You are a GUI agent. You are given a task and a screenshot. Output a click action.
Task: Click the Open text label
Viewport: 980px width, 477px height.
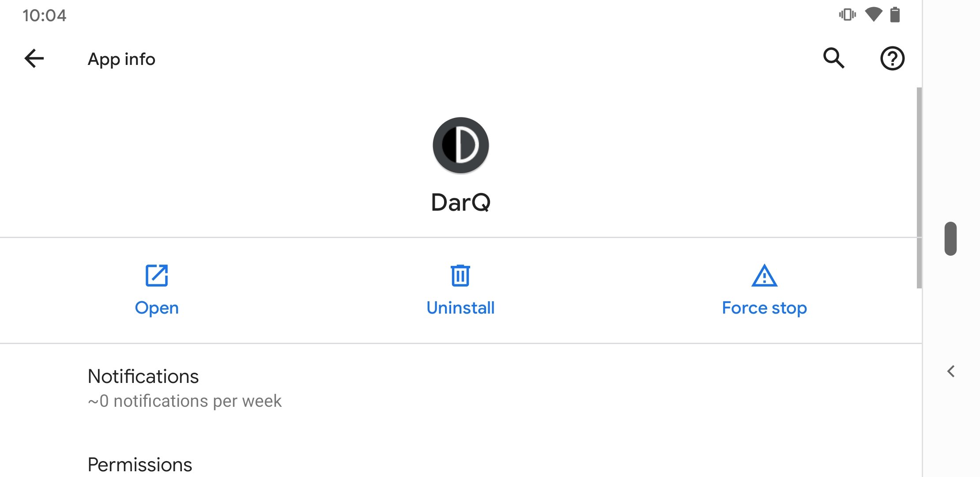[x=157, y=308]
